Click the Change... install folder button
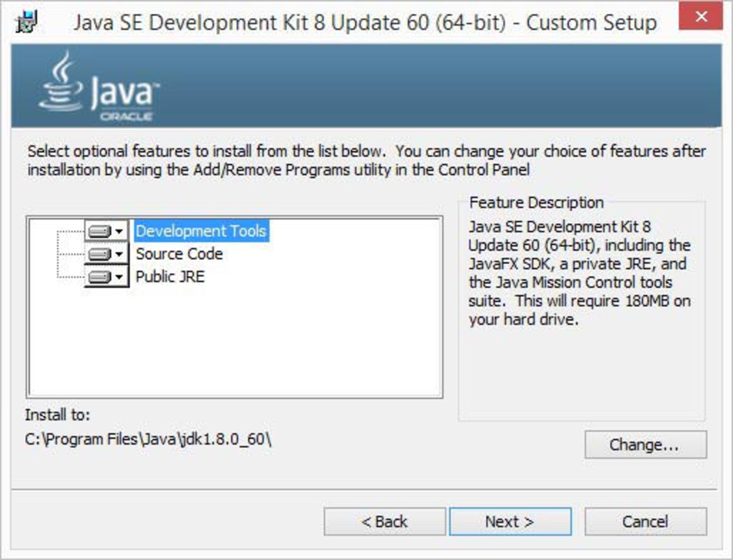Image resolution: width=733 pixels, height=560 pixels. [x=646, y=445]
